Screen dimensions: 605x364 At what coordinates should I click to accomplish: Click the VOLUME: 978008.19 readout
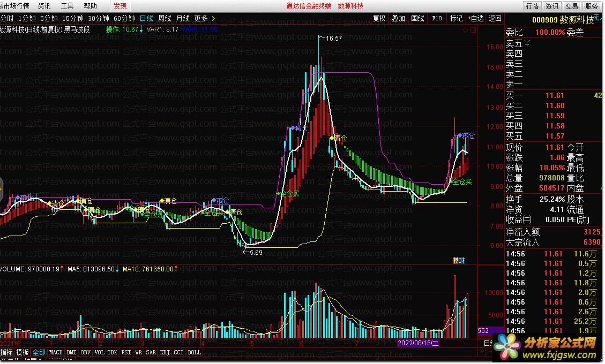tap(31, 269)
